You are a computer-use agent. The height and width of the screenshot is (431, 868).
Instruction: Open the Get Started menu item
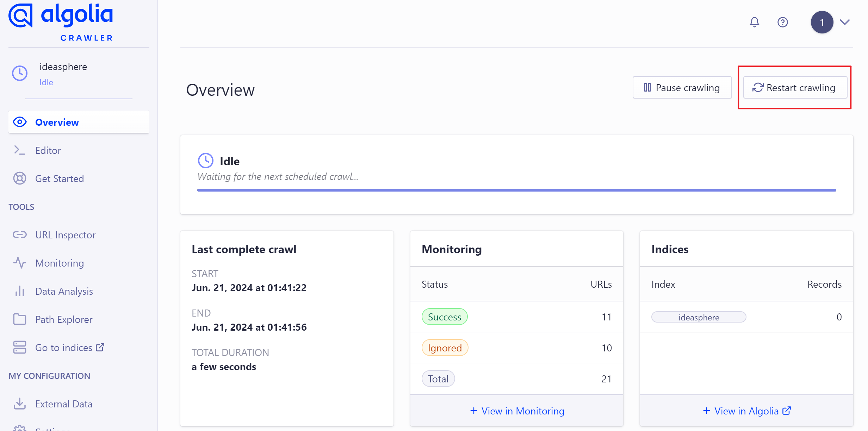pyautogui.click(x=79, y=179)
